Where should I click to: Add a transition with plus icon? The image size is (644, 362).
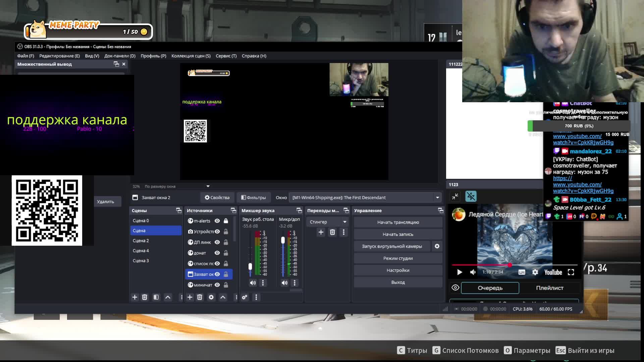click(321, 232)
